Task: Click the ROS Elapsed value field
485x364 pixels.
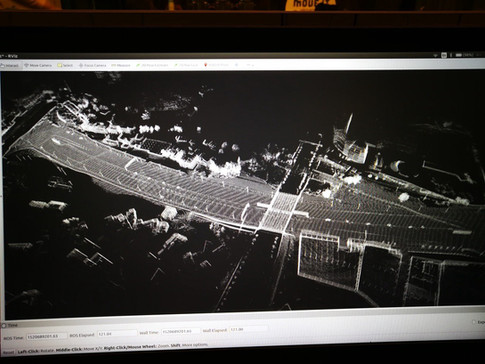Action: (117, 333)
